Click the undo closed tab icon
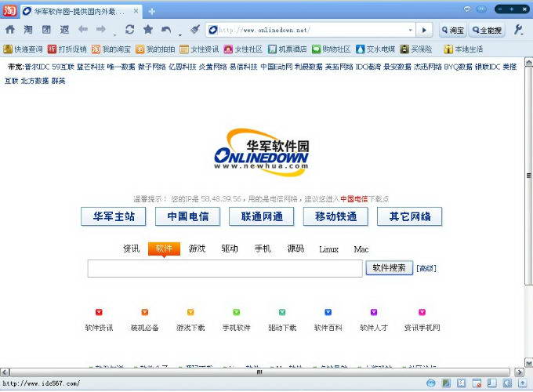 (166, 30)
